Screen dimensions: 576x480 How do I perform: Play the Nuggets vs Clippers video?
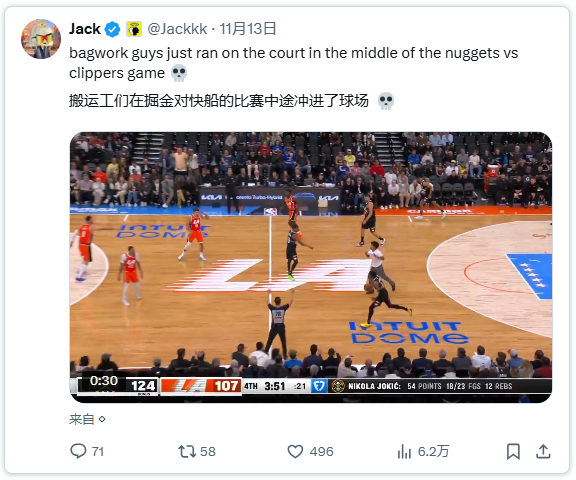[x=311, y=267]
